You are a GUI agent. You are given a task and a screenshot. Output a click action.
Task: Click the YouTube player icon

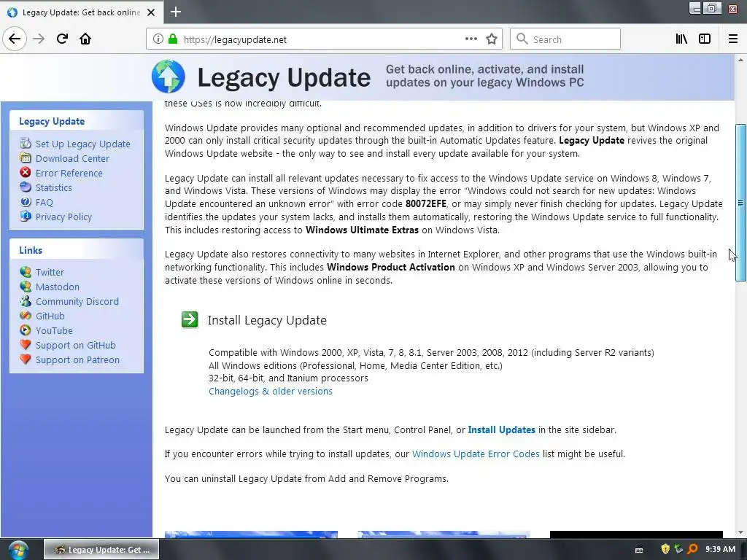26,330
